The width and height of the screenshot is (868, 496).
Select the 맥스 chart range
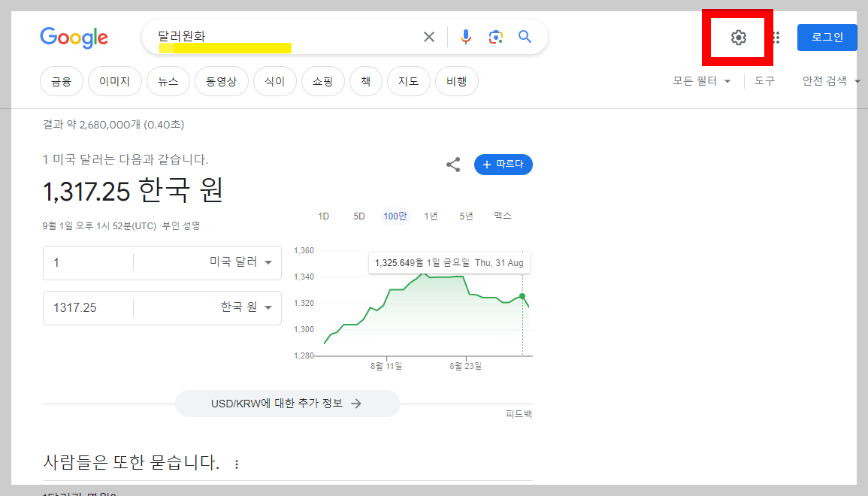502,216
